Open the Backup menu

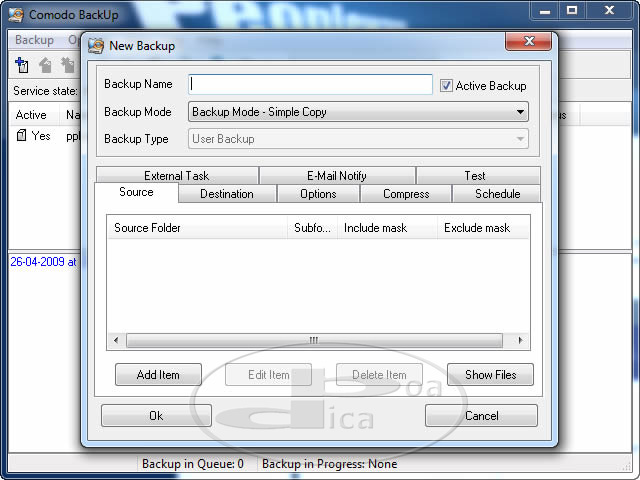point(34,40)
